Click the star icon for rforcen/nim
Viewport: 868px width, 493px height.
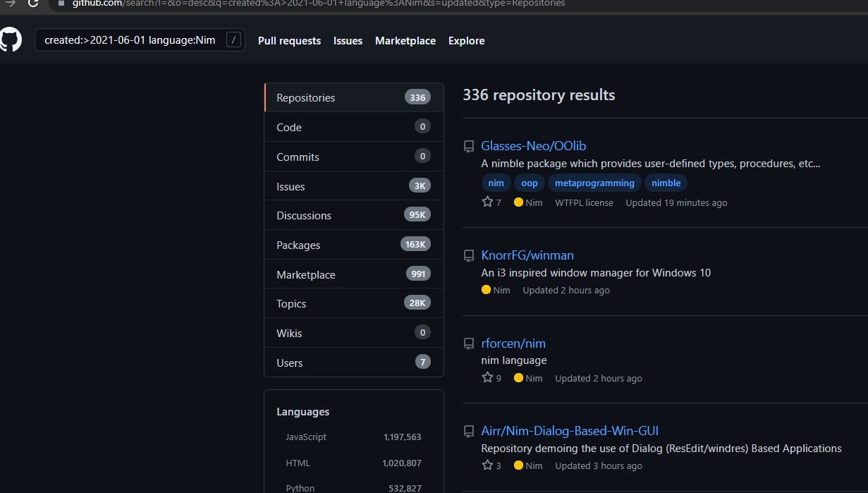487,377
